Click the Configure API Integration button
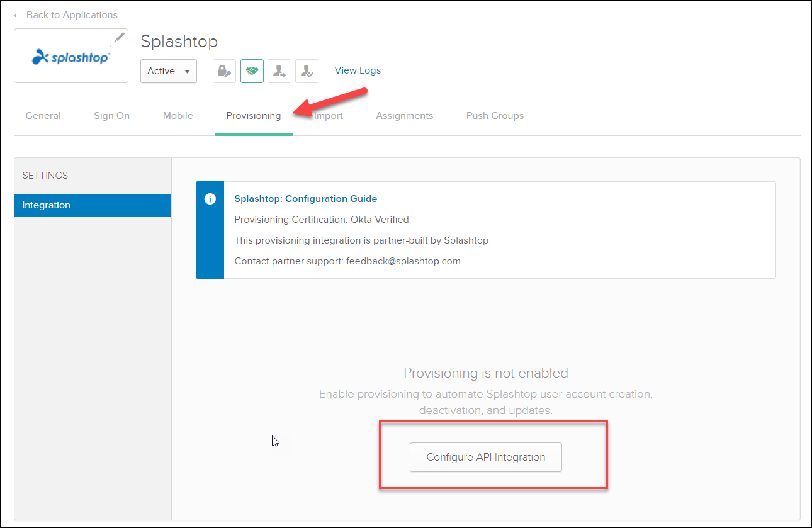The image size is (812, 528). pyautogui.click(x=485, y=457)
